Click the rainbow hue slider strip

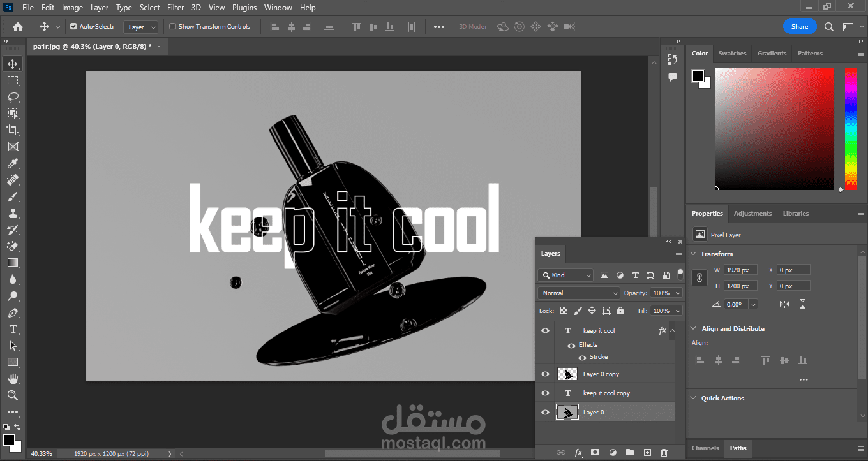click(851, 128)
